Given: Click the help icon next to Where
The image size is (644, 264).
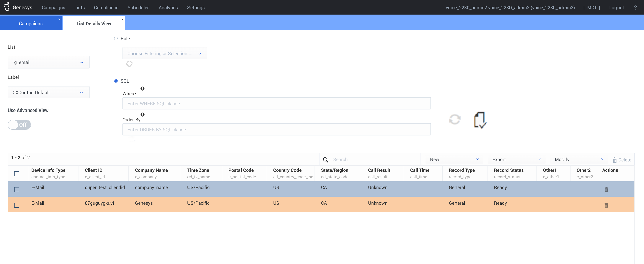Looking at the screenshot, I should click(x=142, y=89).
